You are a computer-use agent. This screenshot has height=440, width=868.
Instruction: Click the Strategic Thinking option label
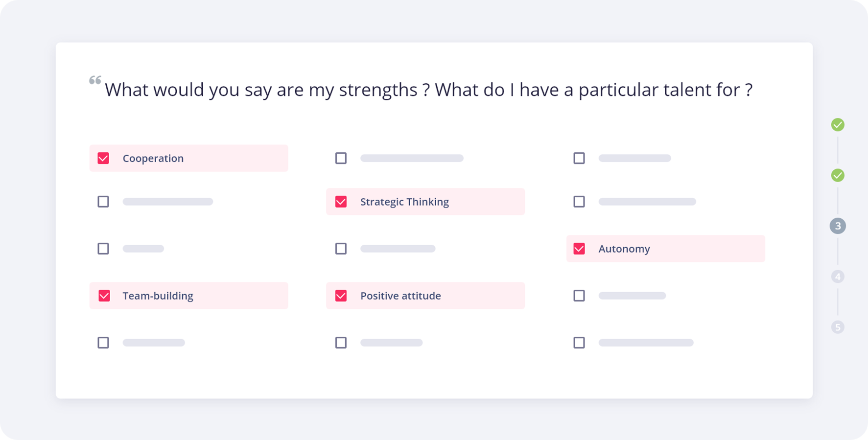pyautogui.click(x=404, y=202)
